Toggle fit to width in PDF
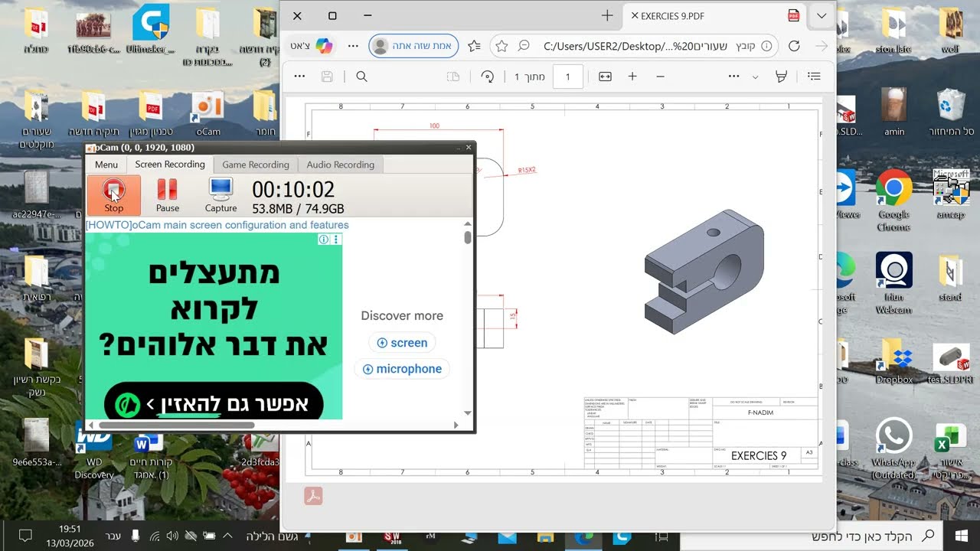This screenshot has height=551, width=980. pos(605,77)
